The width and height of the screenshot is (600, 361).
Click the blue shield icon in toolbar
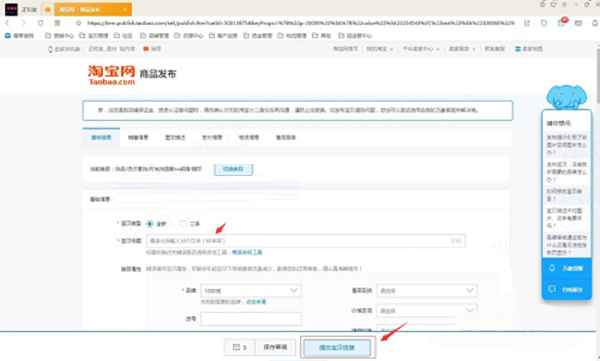tap(544, 23)
